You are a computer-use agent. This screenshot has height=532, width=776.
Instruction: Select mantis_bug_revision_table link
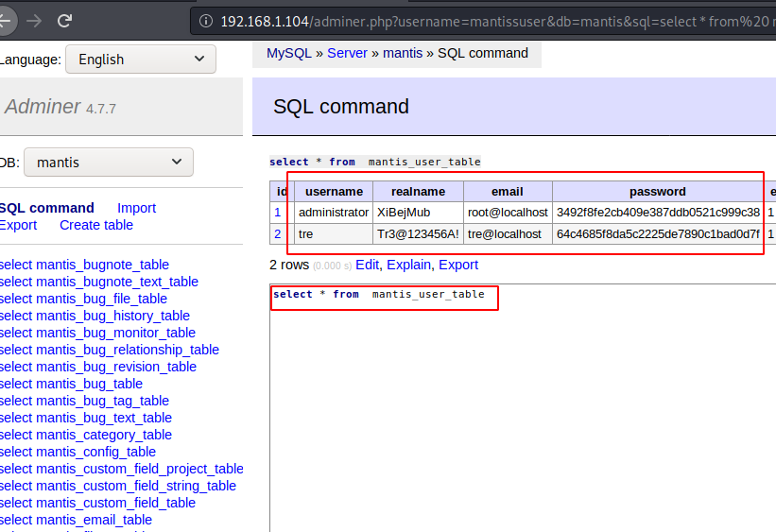116,367
